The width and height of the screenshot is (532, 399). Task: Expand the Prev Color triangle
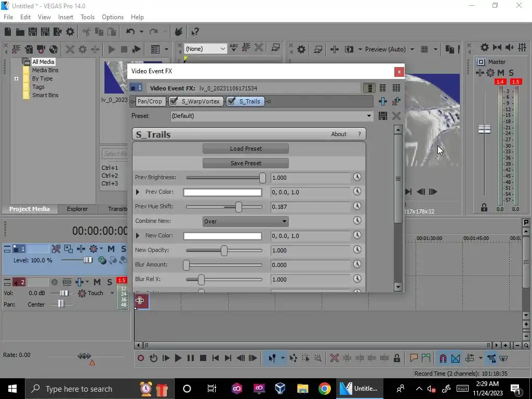(x=137, y=192)
